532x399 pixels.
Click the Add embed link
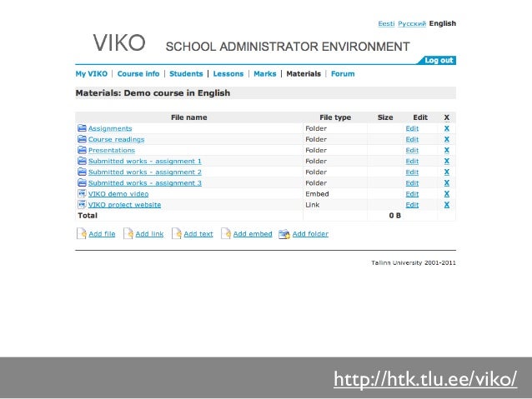click(253, 234)
